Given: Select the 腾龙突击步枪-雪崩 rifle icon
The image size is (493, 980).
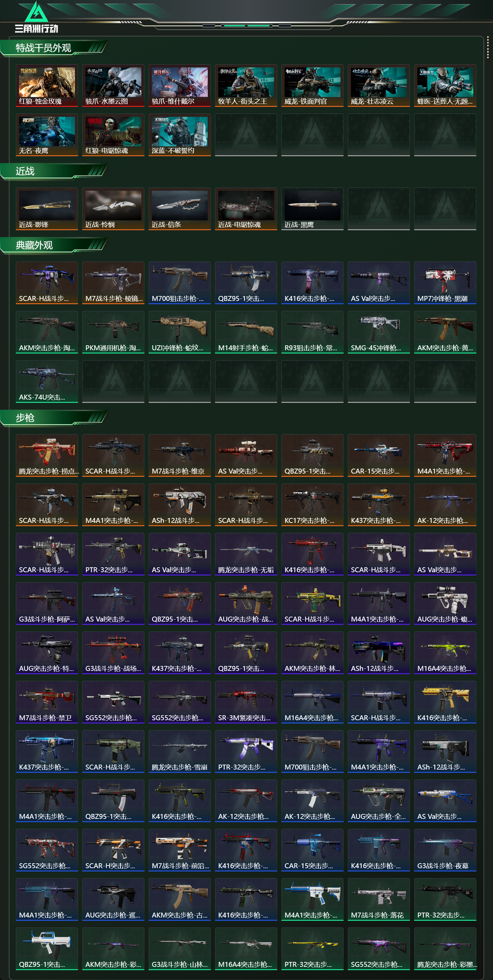Looking at the screenshot, I should (x=179, y=751).
